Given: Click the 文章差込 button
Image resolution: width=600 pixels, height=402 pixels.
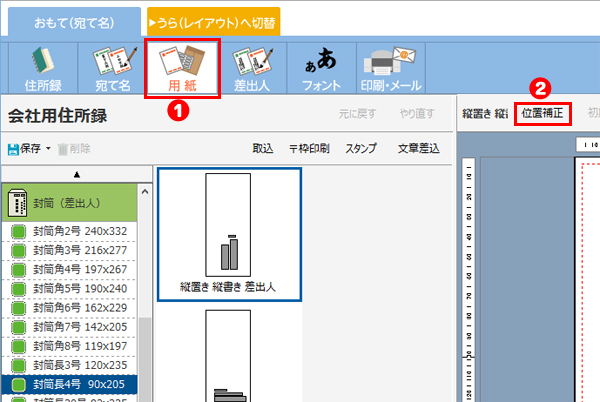Looking at the screenshot, I should (419, 148).
